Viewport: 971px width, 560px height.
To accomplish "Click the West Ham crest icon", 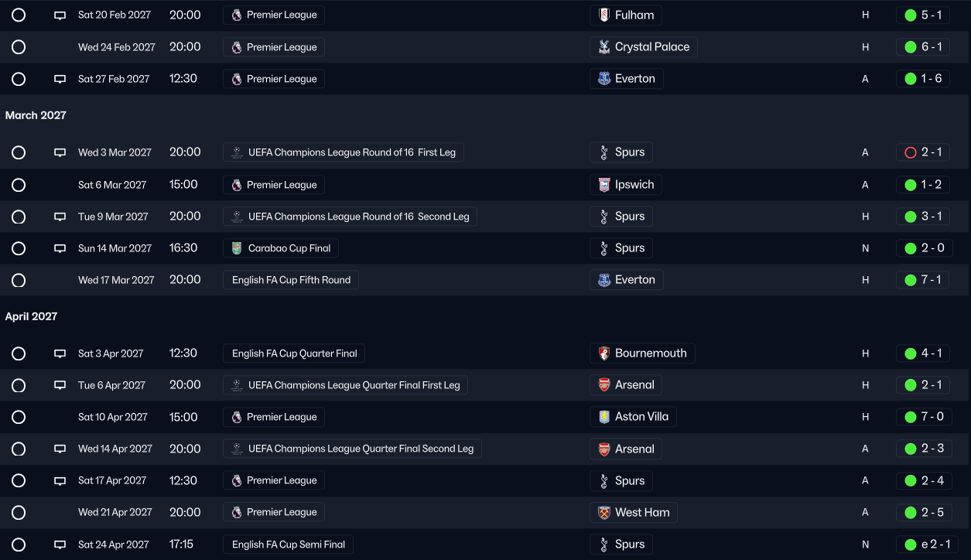I will pyautogui.click(x=604, y=513).
